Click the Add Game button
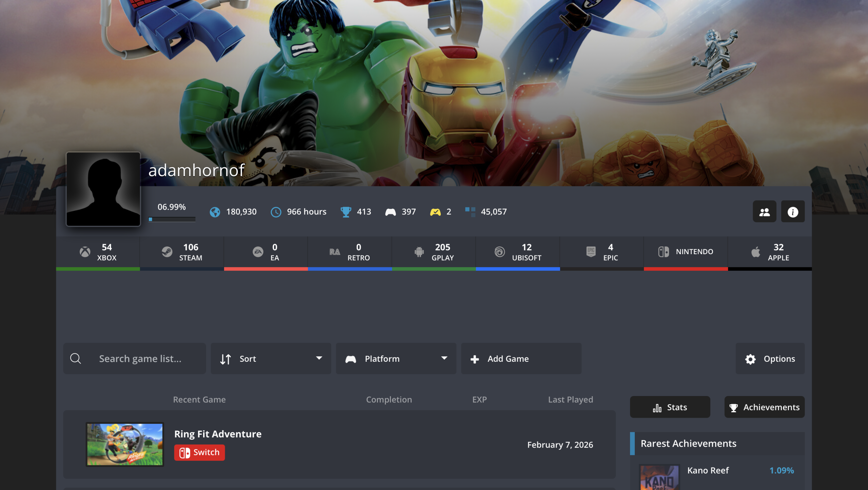868x490 pixels. tap(521, 358)
